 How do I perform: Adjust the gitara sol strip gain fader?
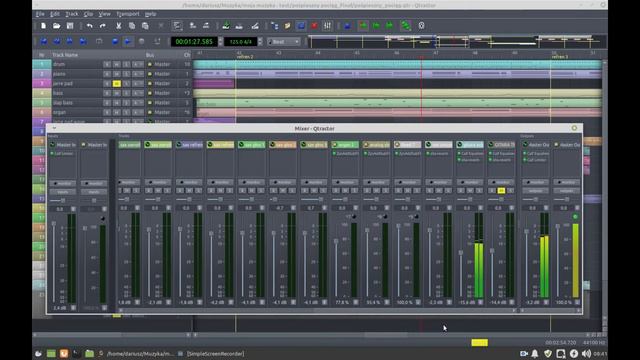461,253
